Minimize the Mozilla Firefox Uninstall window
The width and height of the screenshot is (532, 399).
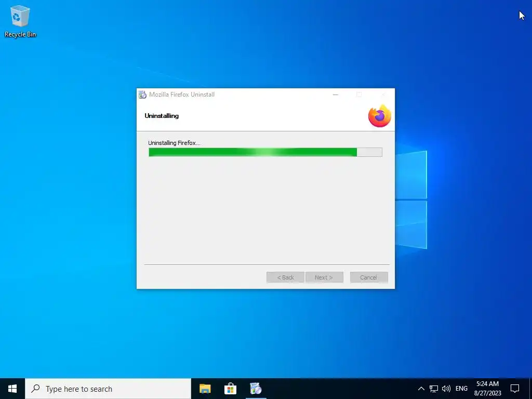coord(336,95)
